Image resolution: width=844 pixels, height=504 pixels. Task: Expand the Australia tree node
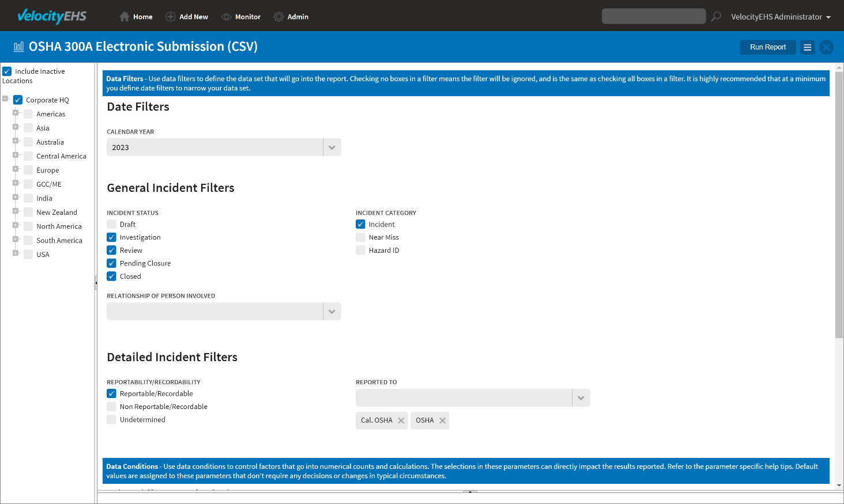click(16, 141)
